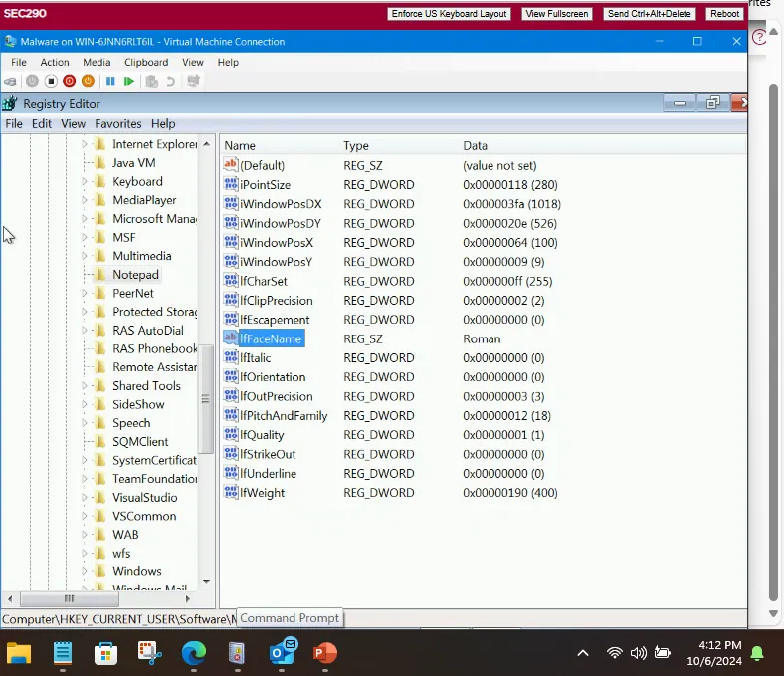This screenshot has height=676, width=784.
Task: Click the tree pane scroll-up arrow
Action: click(x=207, y=144)
